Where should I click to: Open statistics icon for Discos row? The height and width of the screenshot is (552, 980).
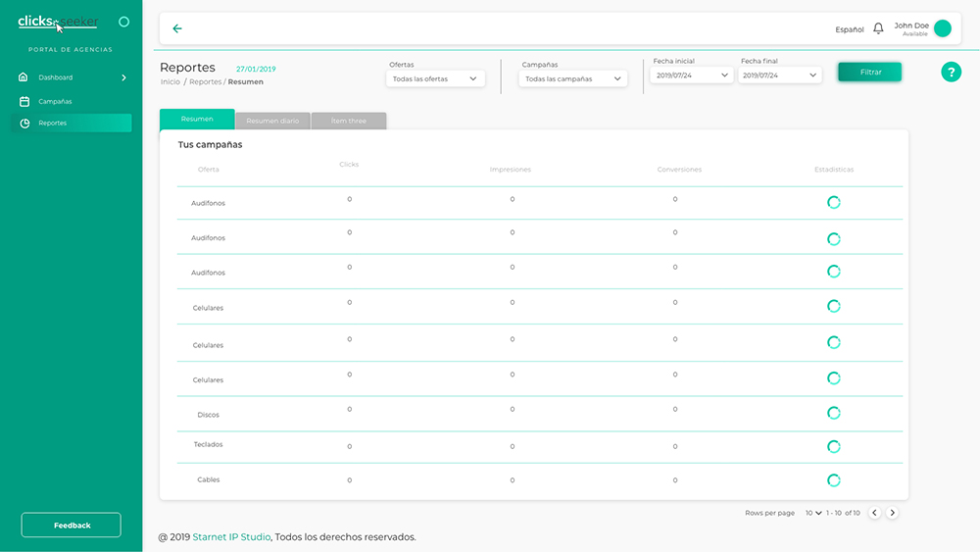[x=834, y=413]
